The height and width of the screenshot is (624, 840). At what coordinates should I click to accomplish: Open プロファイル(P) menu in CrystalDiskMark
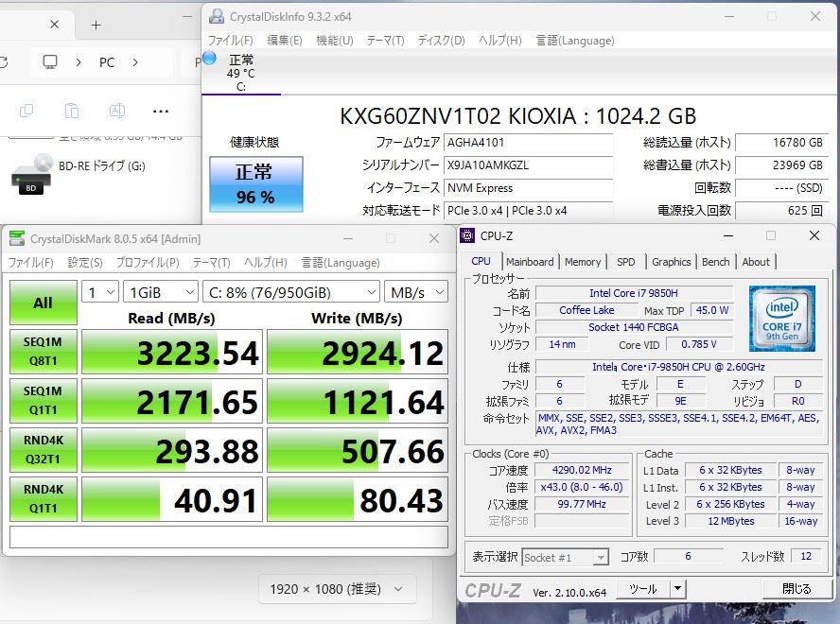pyautogui.click(x=148, y=263)
